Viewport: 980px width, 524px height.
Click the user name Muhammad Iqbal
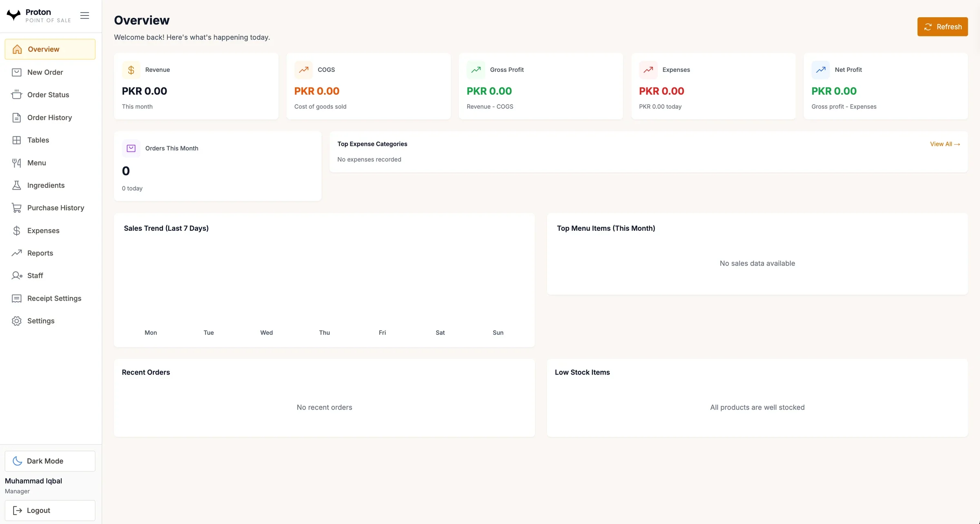pyautogui.click(x=33, y=481)
